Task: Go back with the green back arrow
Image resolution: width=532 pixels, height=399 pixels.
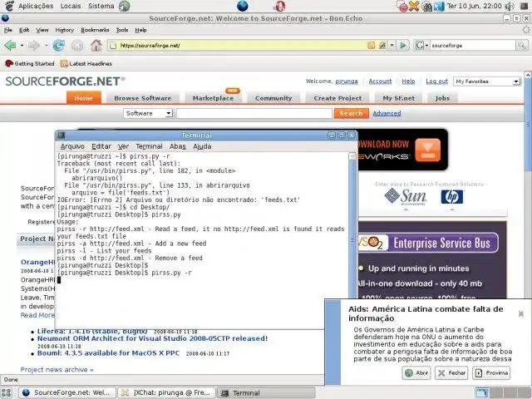Action: tap(10, 45)
